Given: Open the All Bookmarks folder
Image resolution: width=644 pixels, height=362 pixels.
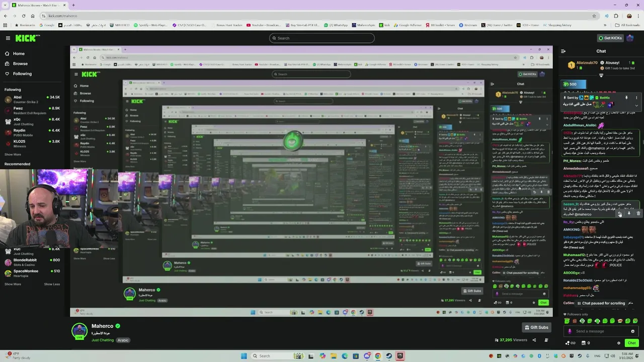Looking at the screenshot, I should [x=628, y=25].
